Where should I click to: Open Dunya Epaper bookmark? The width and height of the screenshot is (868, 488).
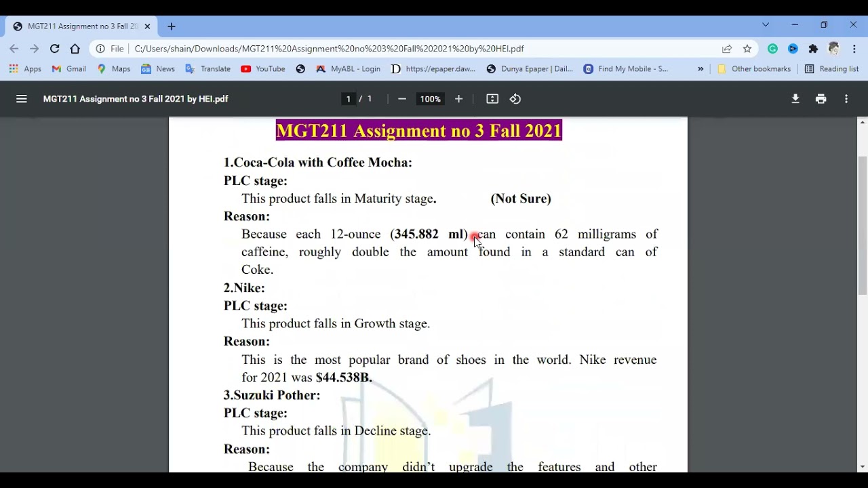tap(530, 69)
